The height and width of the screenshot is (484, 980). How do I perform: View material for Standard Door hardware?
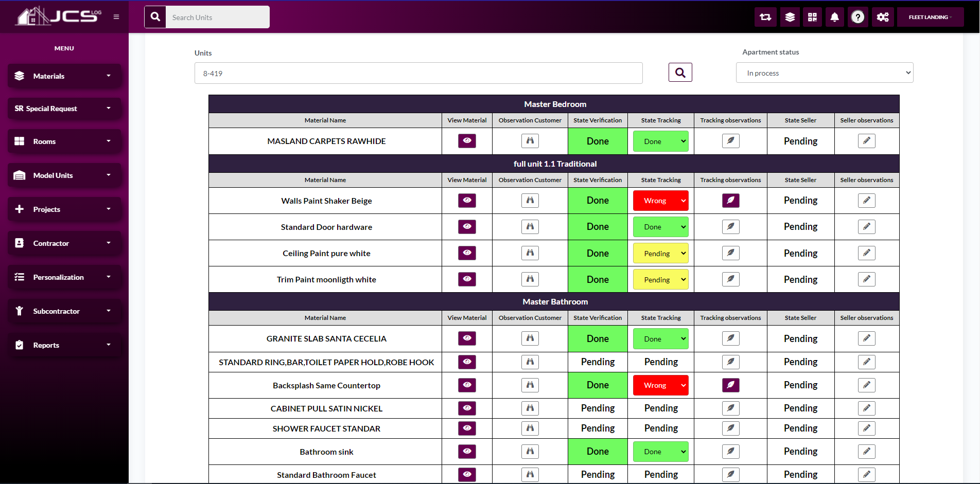(x=467, y=227)
